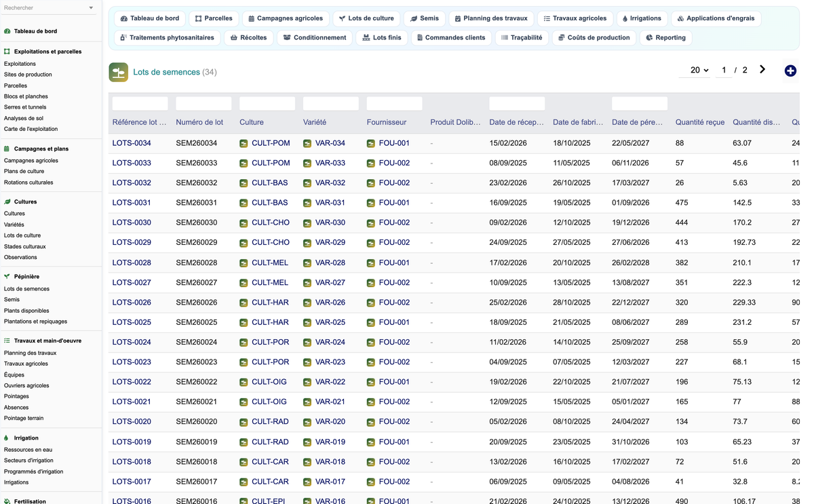Open Travaux et main-d'oeuvre section
Image resolution: width=814 pixels, height=504 pixels.
tap(47, 341)
